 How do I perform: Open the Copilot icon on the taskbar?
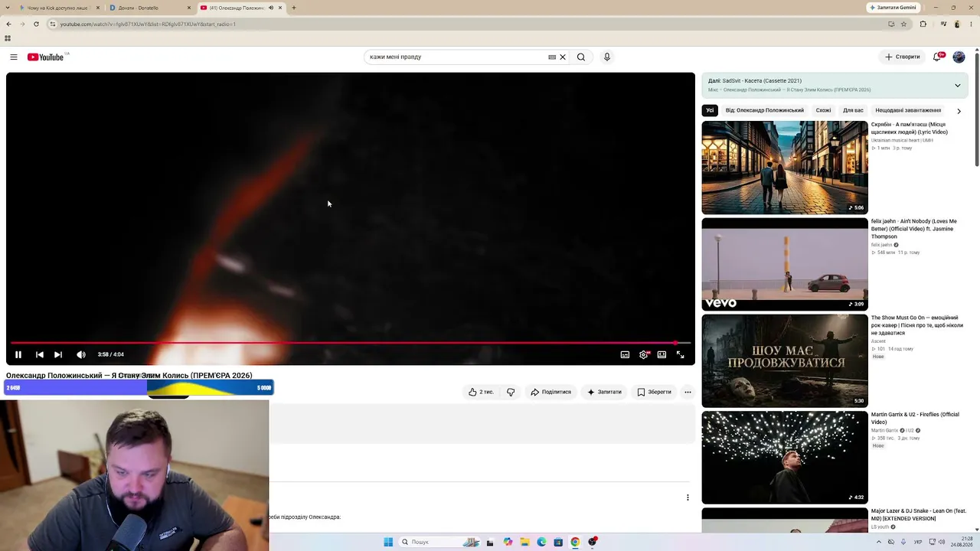click(508, 542)
